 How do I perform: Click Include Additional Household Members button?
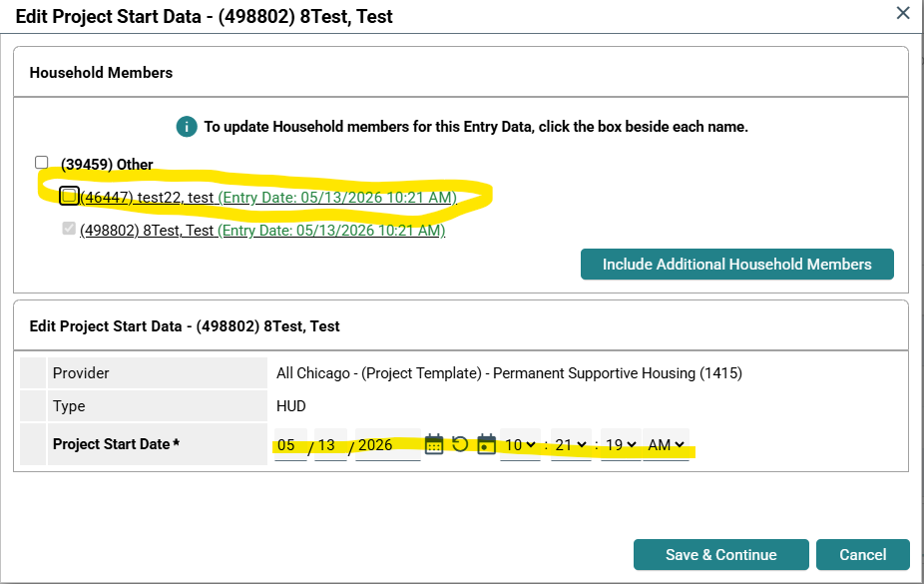tap(737, 264)
